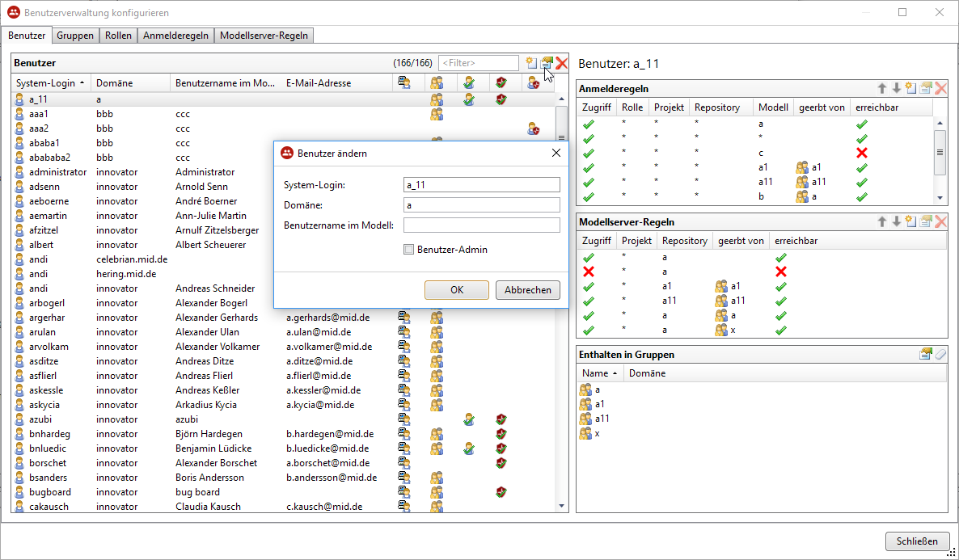
Task: Click the Schließen button
Action: [917, 541]
